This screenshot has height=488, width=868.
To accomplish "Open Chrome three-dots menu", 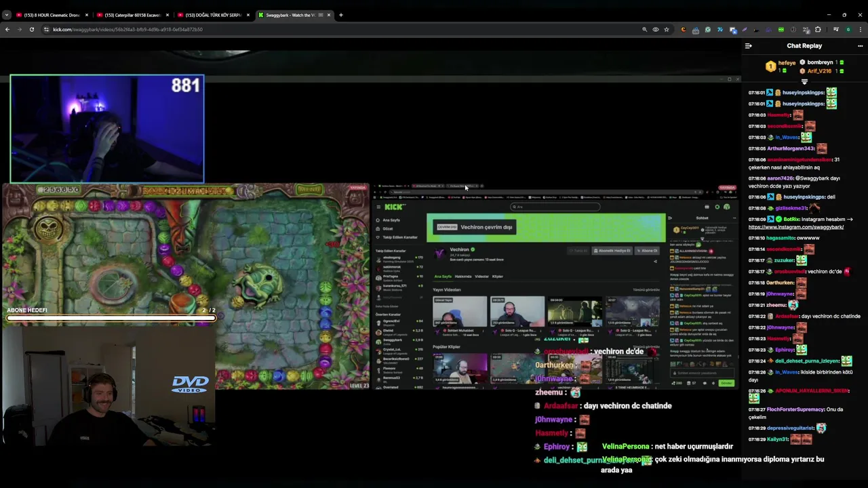I will point(861,30).
